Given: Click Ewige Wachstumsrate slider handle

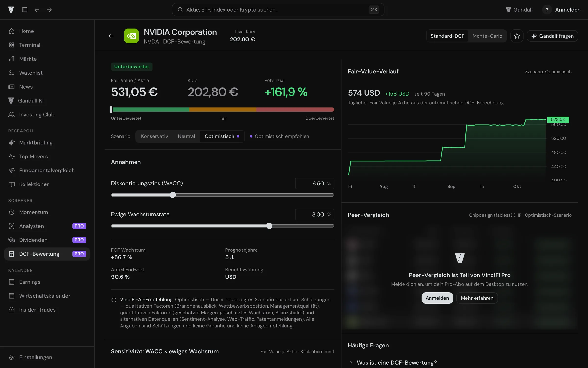Looking at the screenshot, I should point(269,226).
